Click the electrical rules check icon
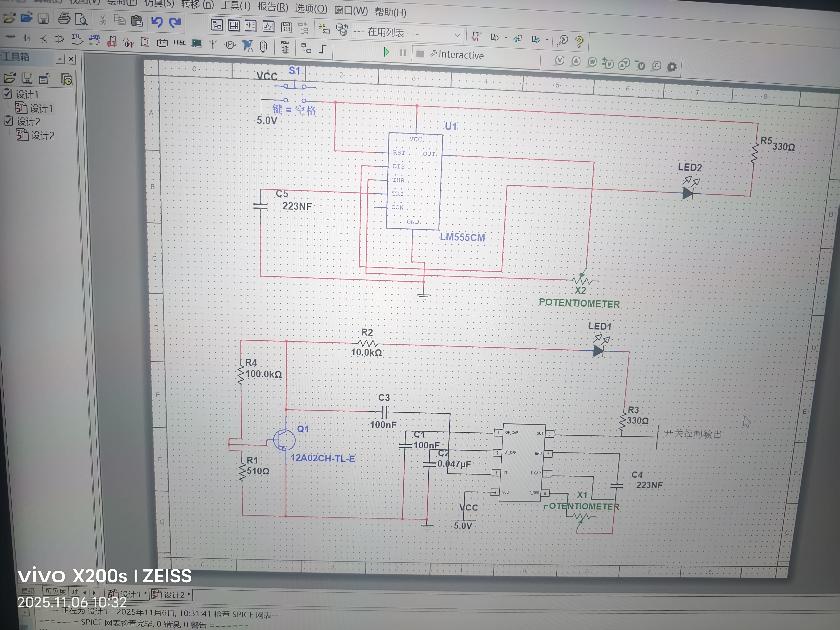Viewport: 840px width, 630px height. [x=476, y=37]
